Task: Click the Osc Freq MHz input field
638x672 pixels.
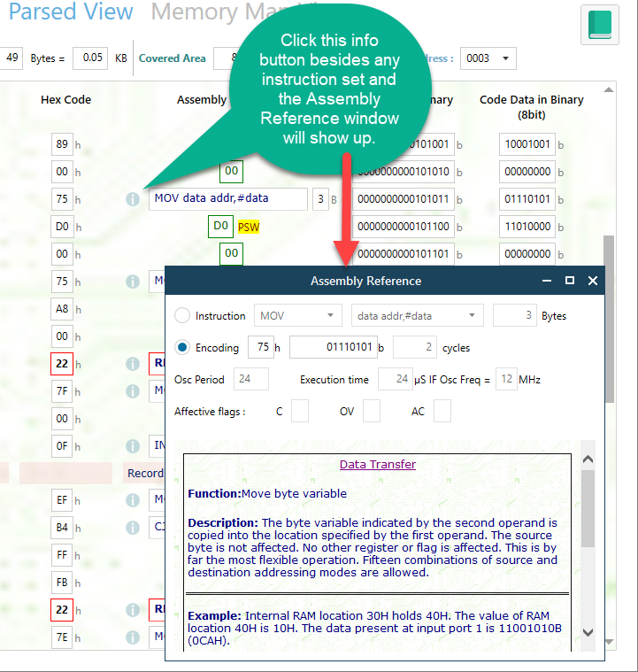Action: tap(505, 379)
